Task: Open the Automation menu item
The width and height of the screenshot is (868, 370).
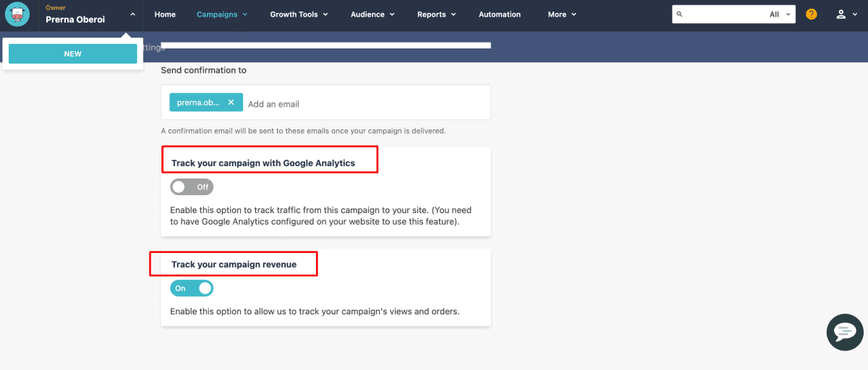Action: click(499, 14)
